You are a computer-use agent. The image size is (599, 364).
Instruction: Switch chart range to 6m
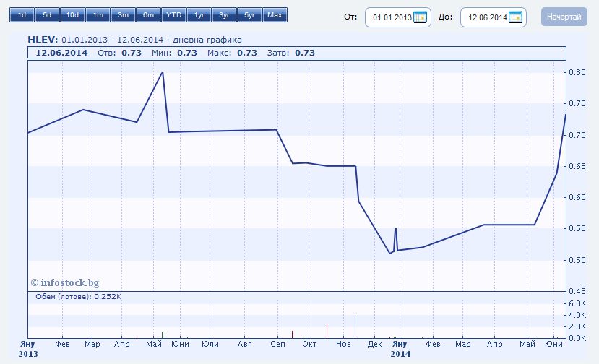point(148,15)
